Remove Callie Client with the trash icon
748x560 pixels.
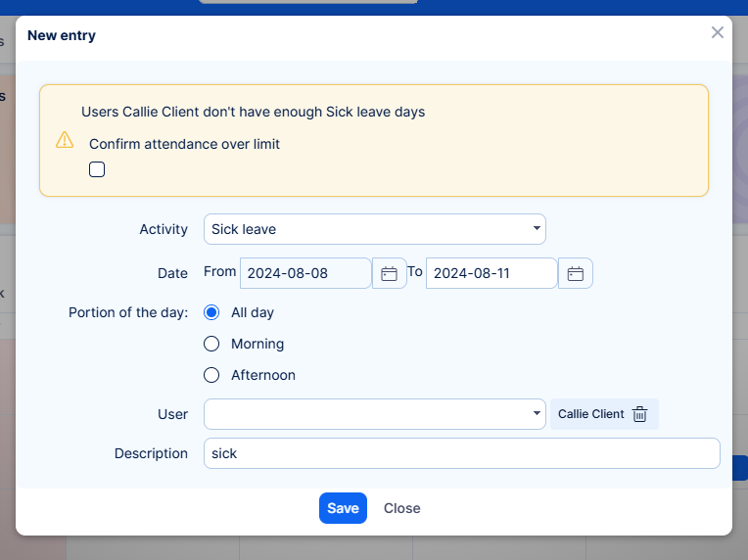639,414
